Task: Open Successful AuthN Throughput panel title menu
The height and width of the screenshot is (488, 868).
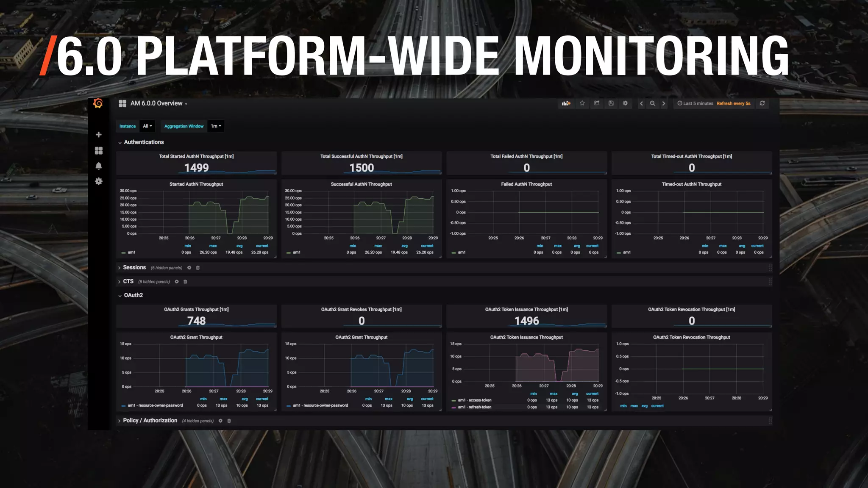Action: 361,184
